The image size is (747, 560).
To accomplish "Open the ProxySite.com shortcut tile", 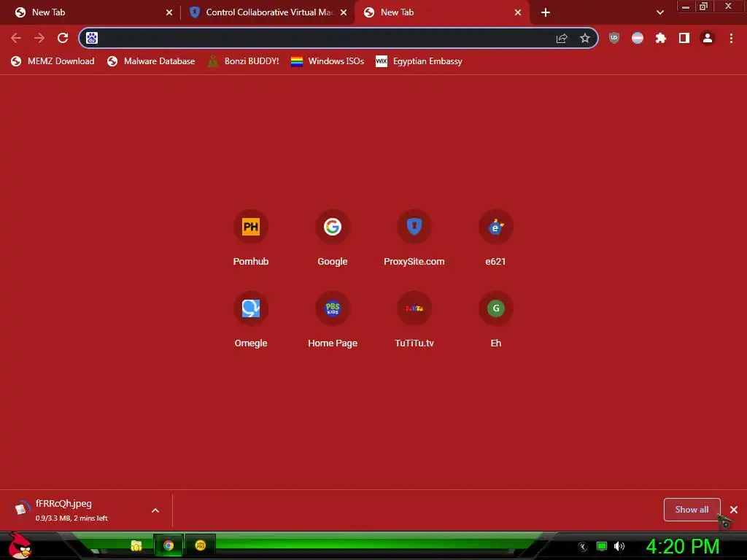I will click(414, 238).
